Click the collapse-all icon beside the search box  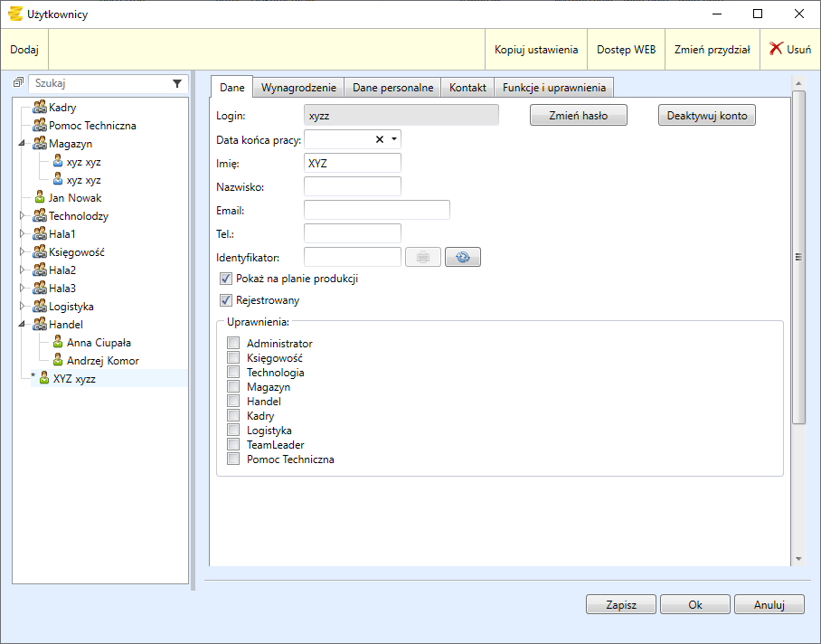18,83
